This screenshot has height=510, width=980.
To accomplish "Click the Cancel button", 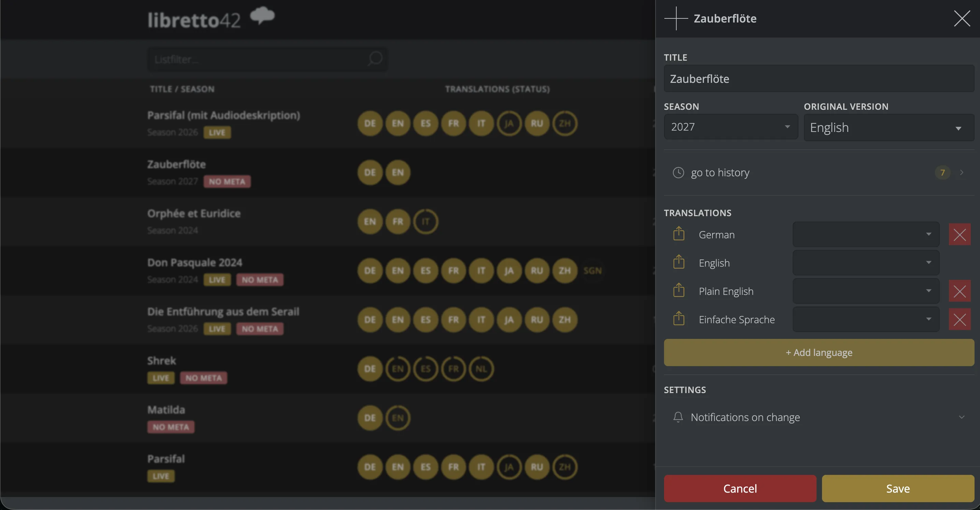I will tap(740, 488).
